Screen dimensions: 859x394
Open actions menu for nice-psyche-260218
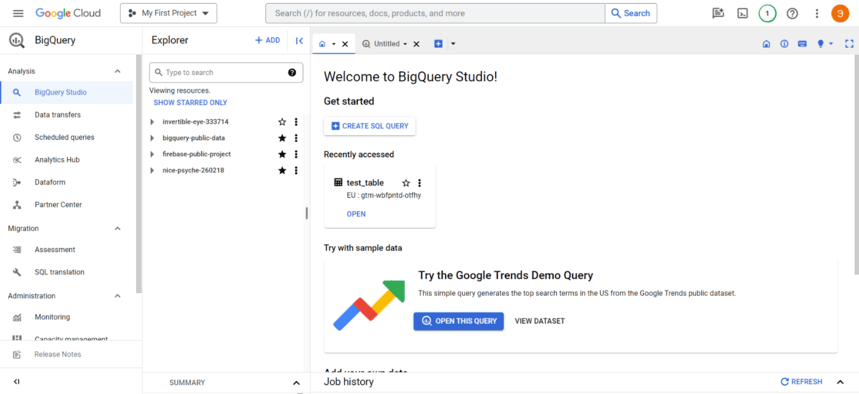tap(296, 170)
